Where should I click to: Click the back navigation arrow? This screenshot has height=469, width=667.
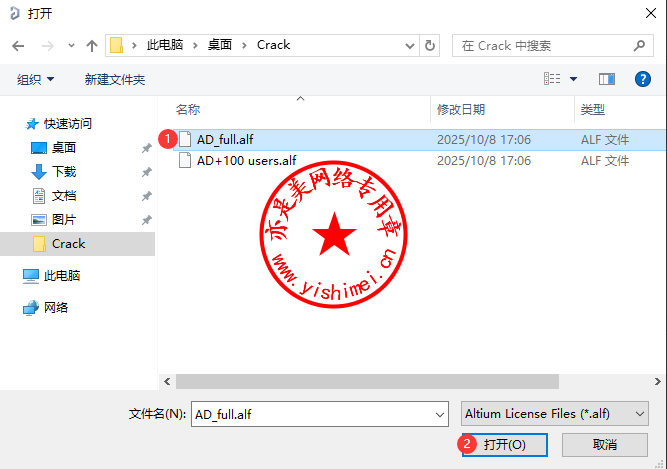(18, 45)
